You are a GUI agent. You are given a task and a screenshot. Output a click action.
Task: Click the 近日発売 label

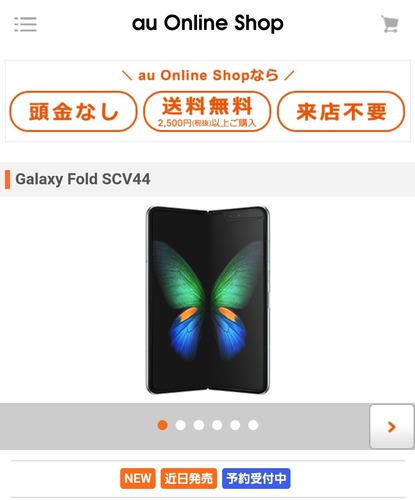click(x=189, y=478)
